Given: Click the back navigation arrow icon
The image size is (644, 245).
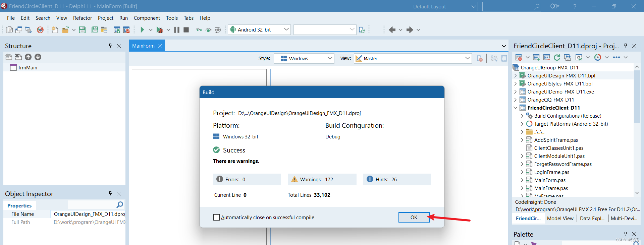Looking at the screenshot, I should click(x=392, y=30).
